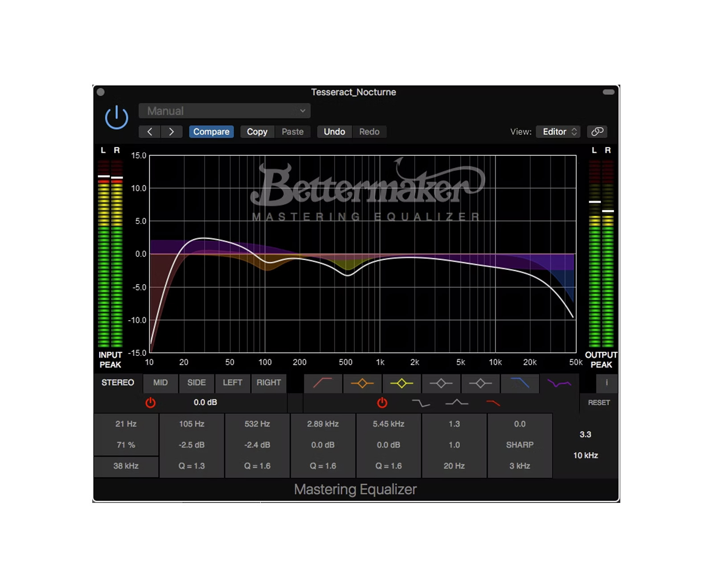Click the 20 Hz value field

coord(454,466)
